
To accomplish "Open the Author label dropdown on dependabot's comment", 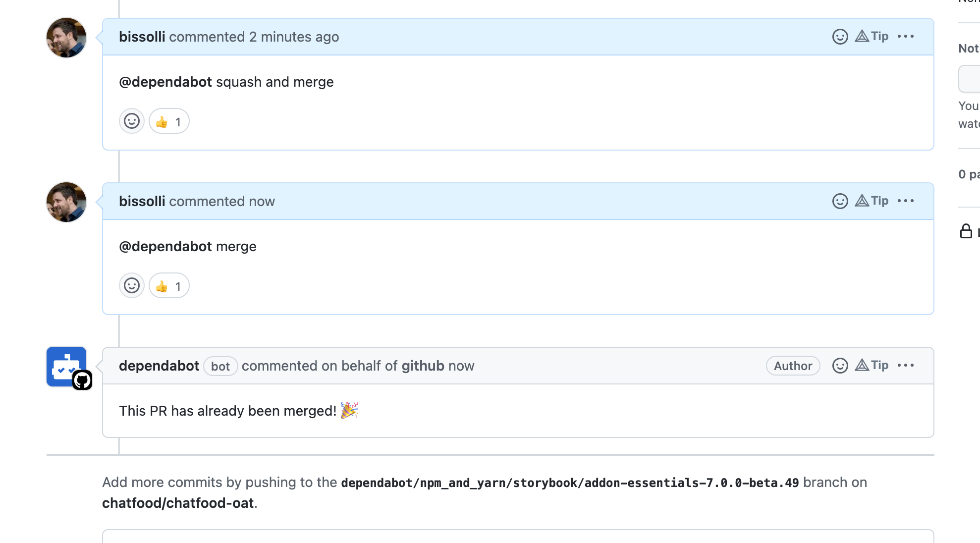I will [792, 366].
